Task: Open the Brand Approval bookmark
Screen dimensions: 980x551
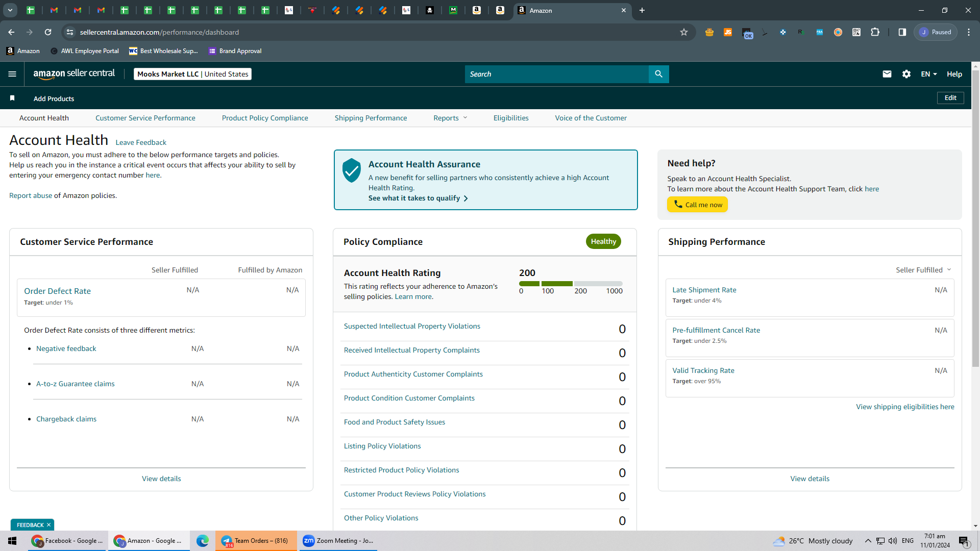Action: click(x=235, y=51)
